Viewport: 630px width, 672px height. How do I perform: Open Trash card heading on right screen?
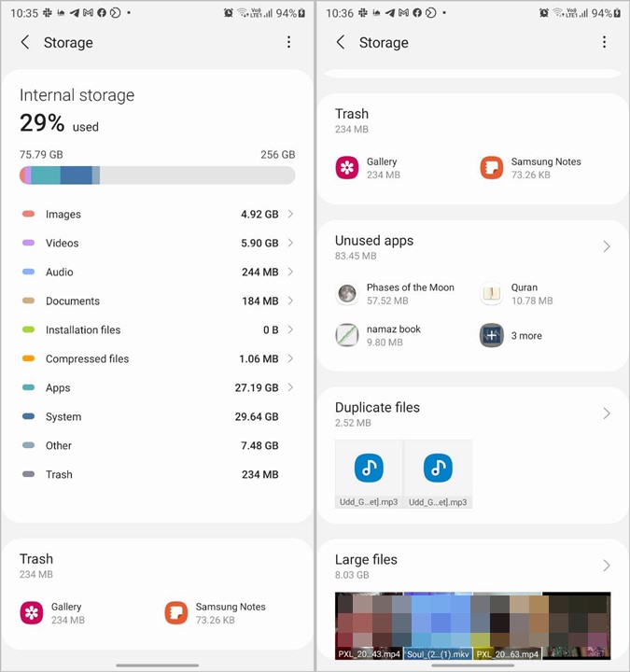tap(352, 114)
